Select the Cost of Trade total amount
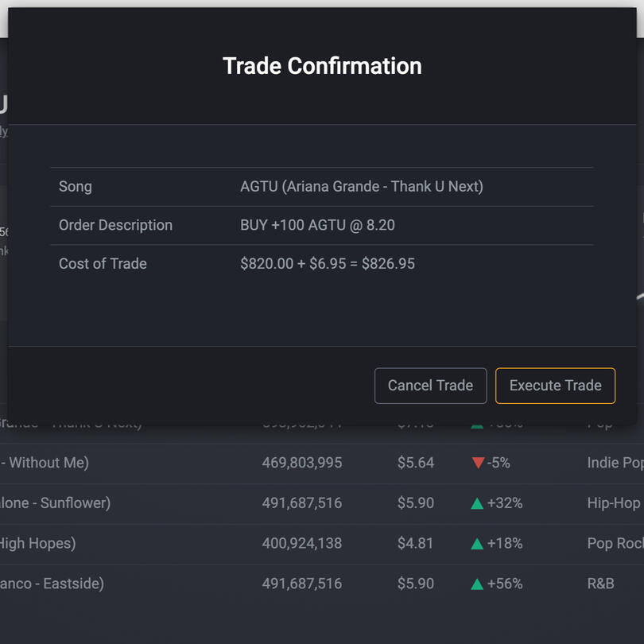Viewport: 644px width, 644px height. (x=328, y=264)
